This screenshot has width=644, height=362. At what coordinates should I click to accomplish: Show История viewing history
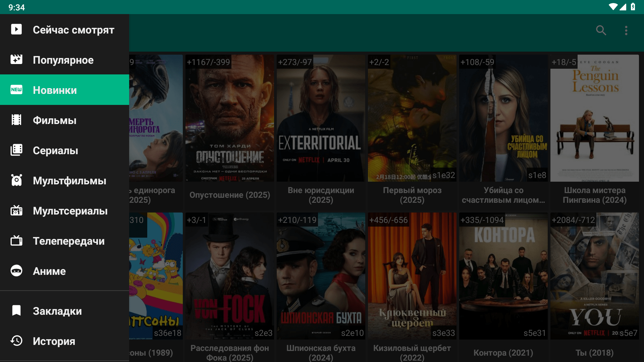[64, 341]
